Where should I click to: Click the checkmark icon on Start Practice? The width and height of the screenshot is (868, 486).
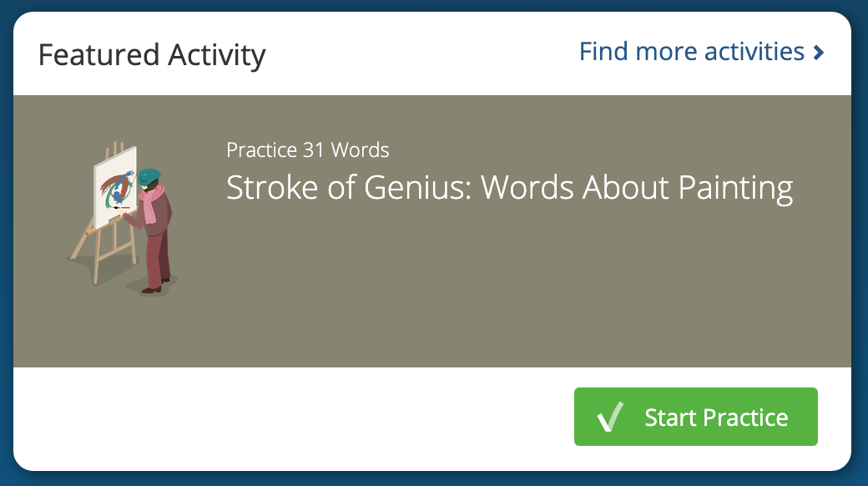tap(611, 417)
